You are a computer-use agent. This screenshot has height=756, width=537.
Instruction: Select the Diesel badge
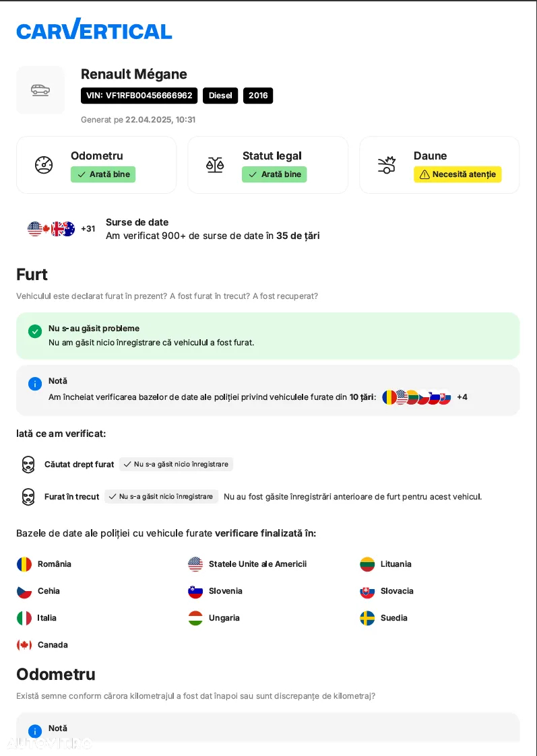coord(220,96)
